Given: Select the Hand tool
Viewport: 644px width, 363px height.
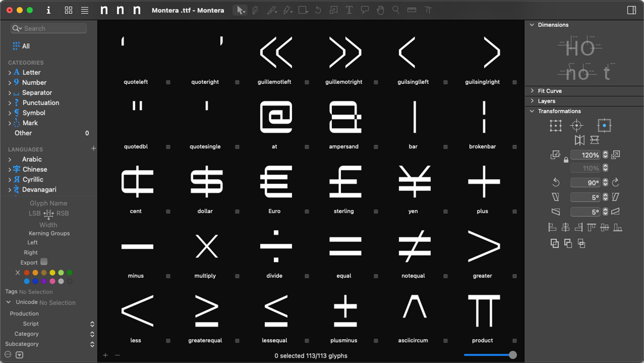Looking at the screenshot, I should pyautogui.click(x=380, y=10).
